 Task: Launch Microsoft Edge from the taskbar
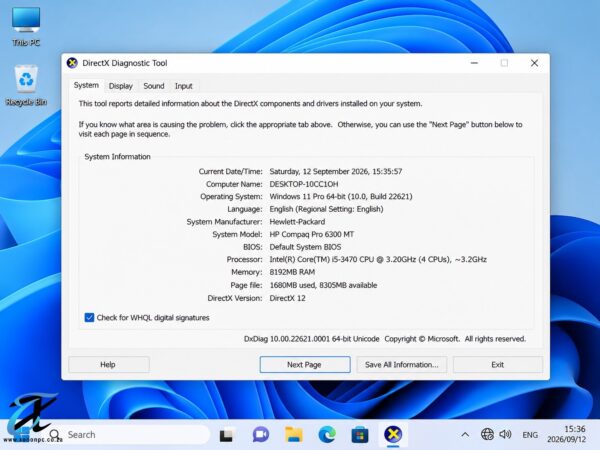click(x=327, y=435)
